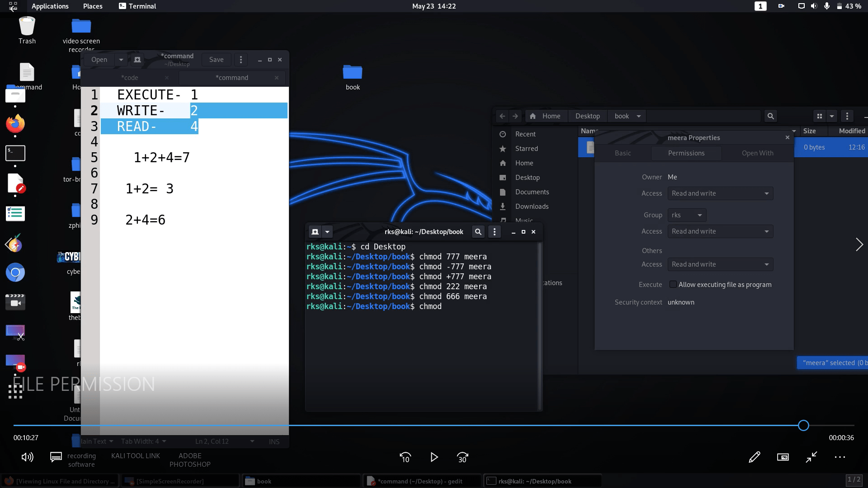
Task: Toggle play/pause on the video
Action: click(x=434, y=457)
